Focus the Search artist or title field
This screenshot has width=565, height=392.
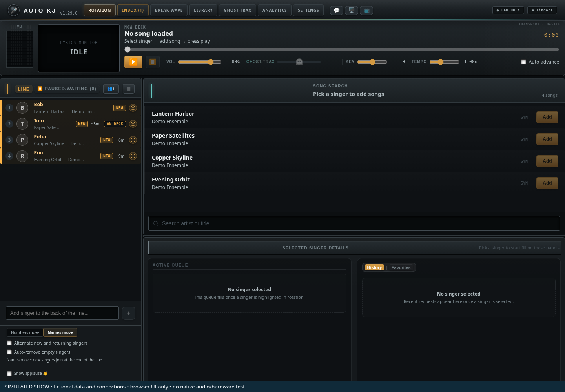click(354, 223)
